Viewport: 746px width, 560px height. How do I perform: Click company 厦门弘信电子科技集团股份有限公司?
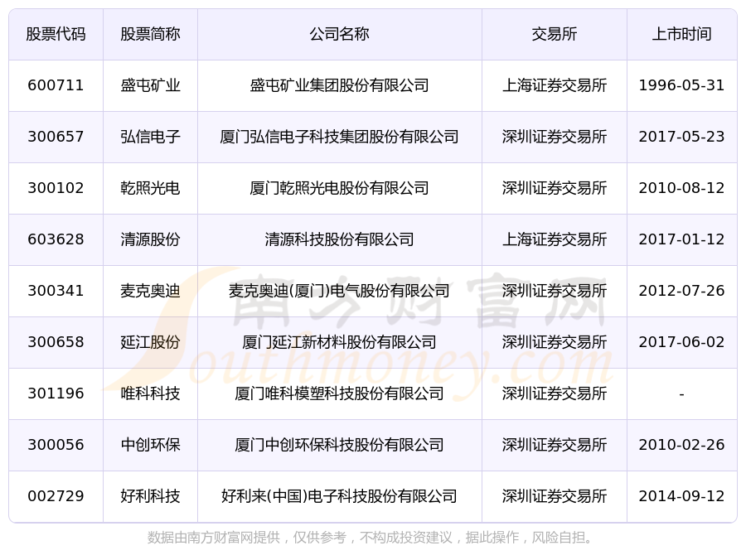coord(339,137)
